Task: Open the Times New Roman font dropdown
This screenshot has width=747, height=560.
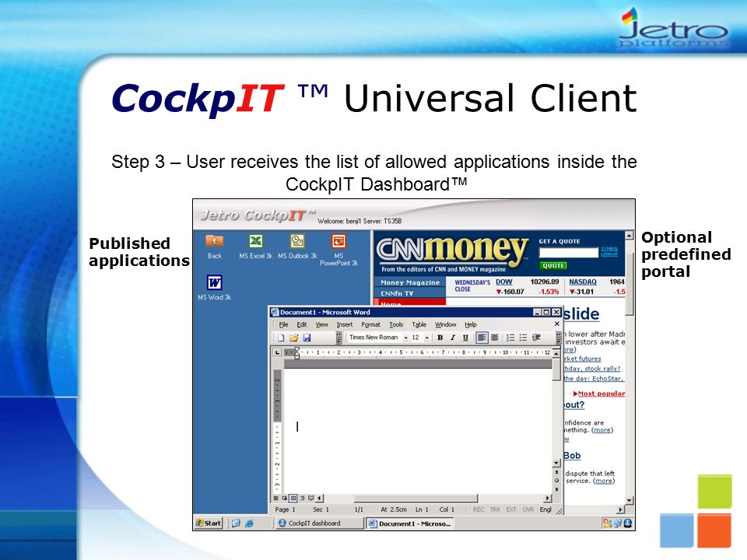Action: point(405,338)
